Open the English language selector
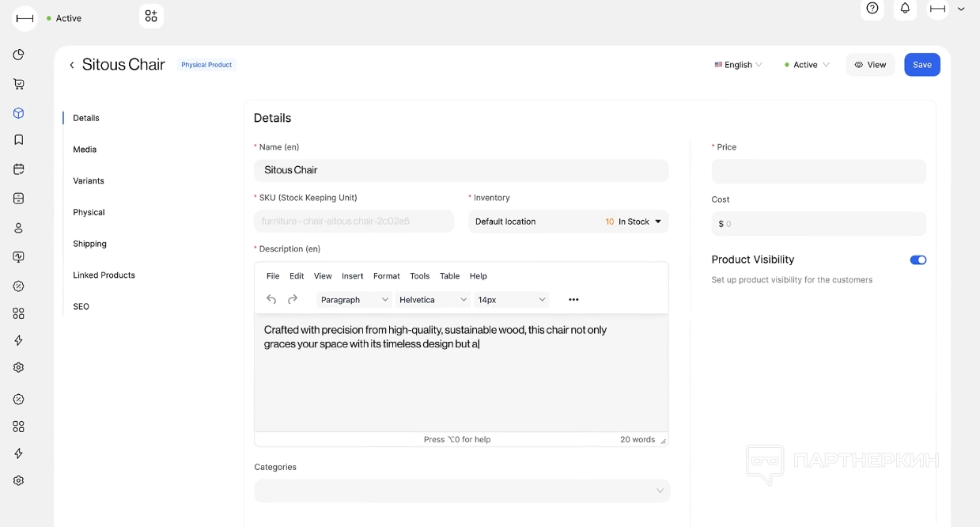The width and height of the screenshot is (980, 527). 738,65
